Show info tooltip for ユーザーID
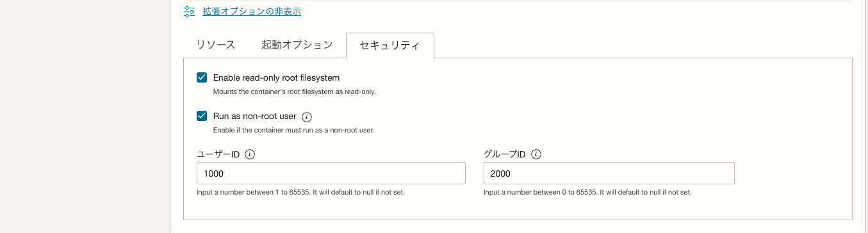 pos(250,154)
